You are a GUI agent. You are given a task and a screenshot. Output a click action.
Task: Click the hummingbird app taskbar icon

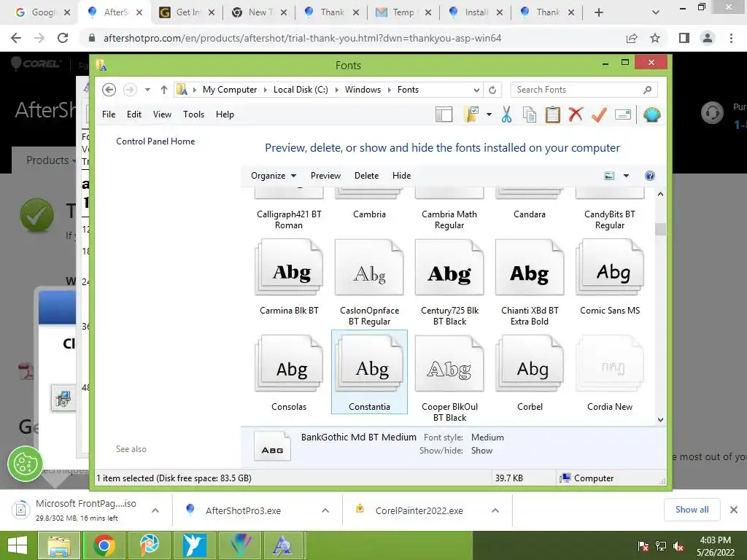pyautogui.click(x=194, y=545)
